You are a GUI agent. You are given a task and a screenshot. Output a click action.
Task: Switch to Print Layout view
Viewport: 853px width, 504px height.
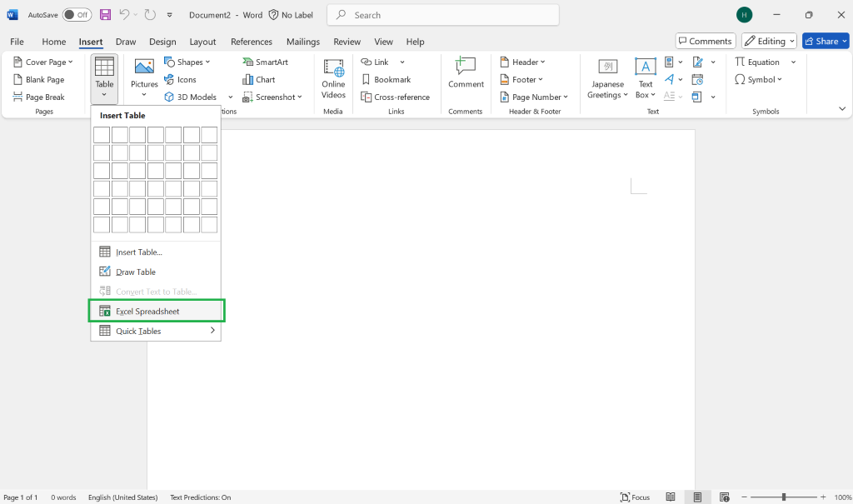click(697, 497)
